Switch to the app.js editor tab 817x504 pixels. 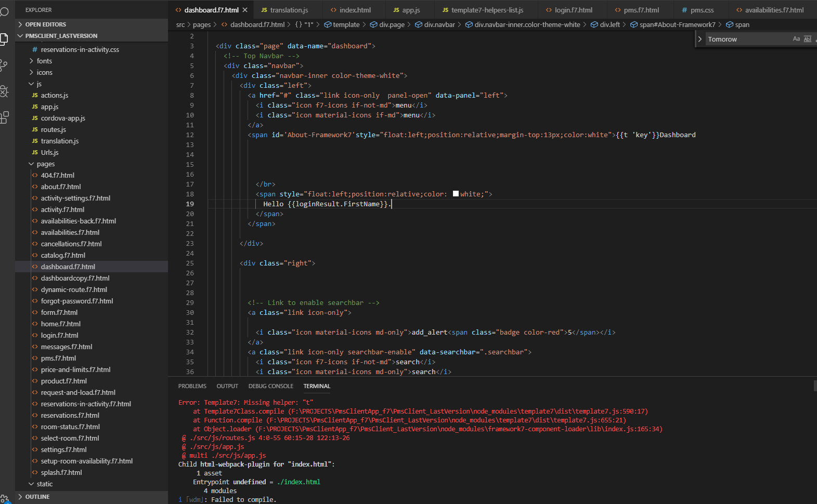point(410,10)
